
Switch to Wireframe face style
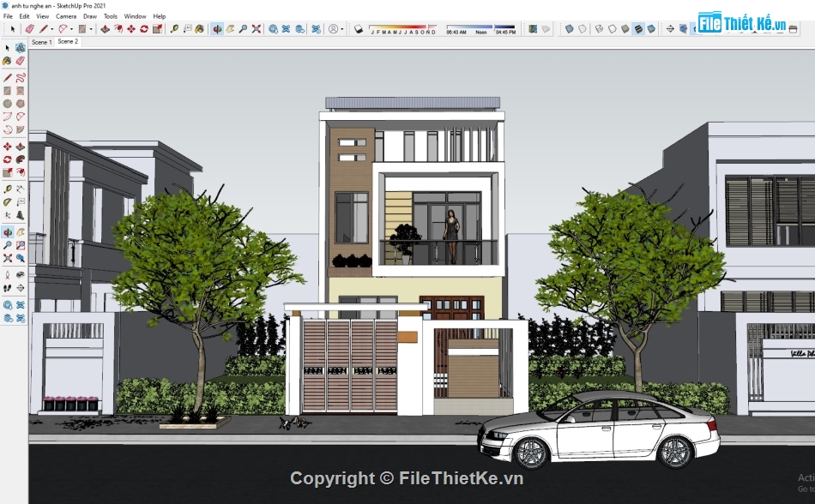tap(600, 28)
